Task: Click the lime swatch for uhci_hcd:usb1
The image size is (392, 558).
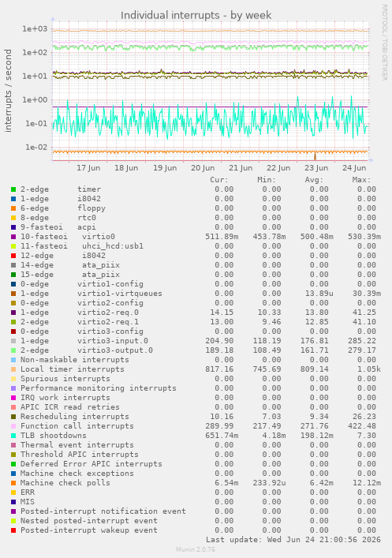Action: click(x=13, y=246)
